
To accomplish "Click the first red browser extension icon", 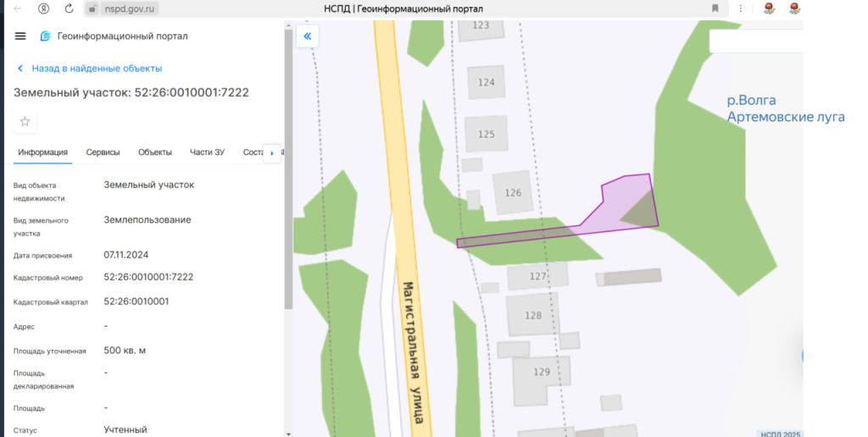I will (769, 8).
